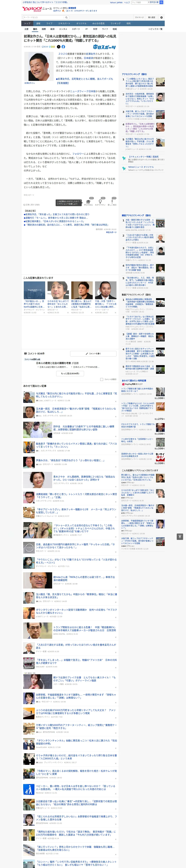Select the 経済 category

coord(52,29)
